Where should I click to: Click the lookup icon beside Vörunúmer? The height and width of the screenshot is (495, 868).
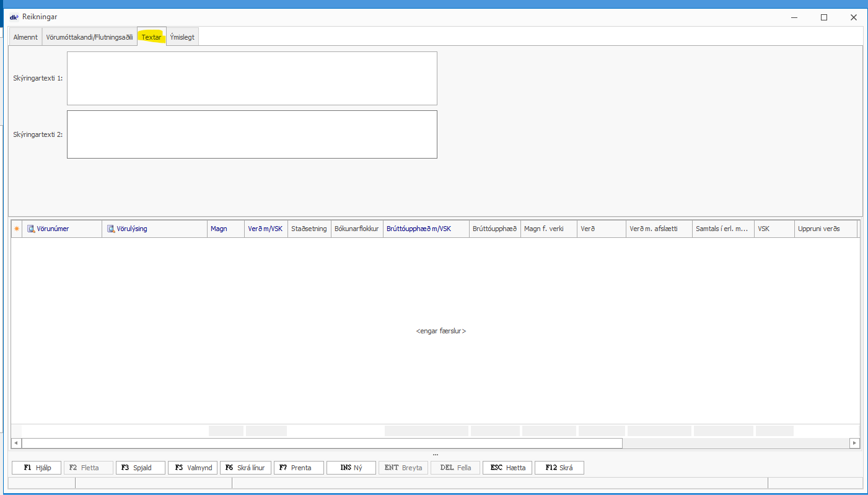[x=31, y=229]
